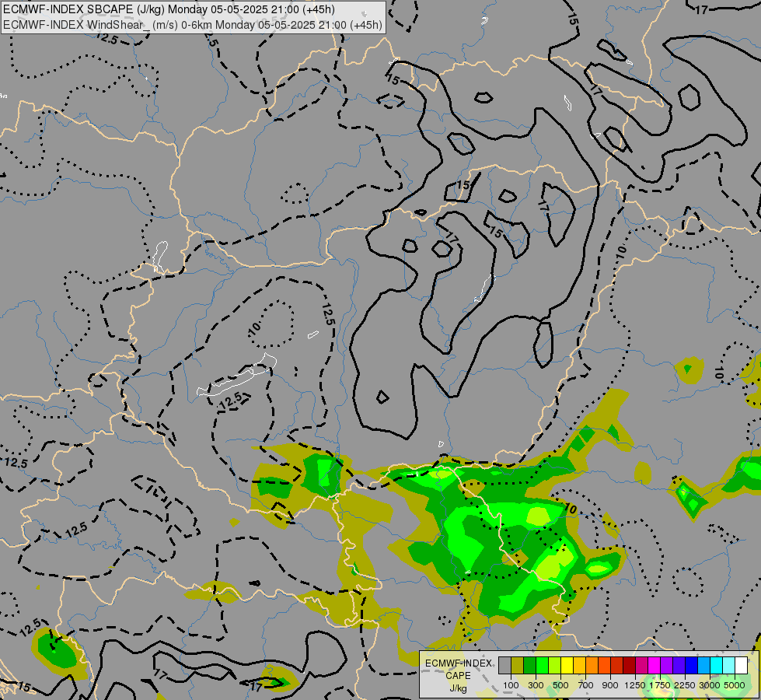Pick the sky blue swatch left of 3000
This screenshot has height=700, width=761.
tap(704, 666)
